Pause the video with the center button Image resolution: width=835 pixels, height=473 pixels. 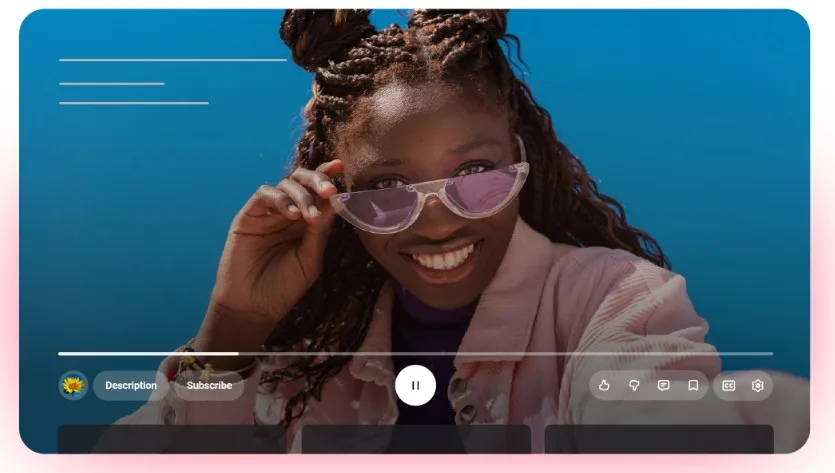pyautogui.click(x=415, y=385)
